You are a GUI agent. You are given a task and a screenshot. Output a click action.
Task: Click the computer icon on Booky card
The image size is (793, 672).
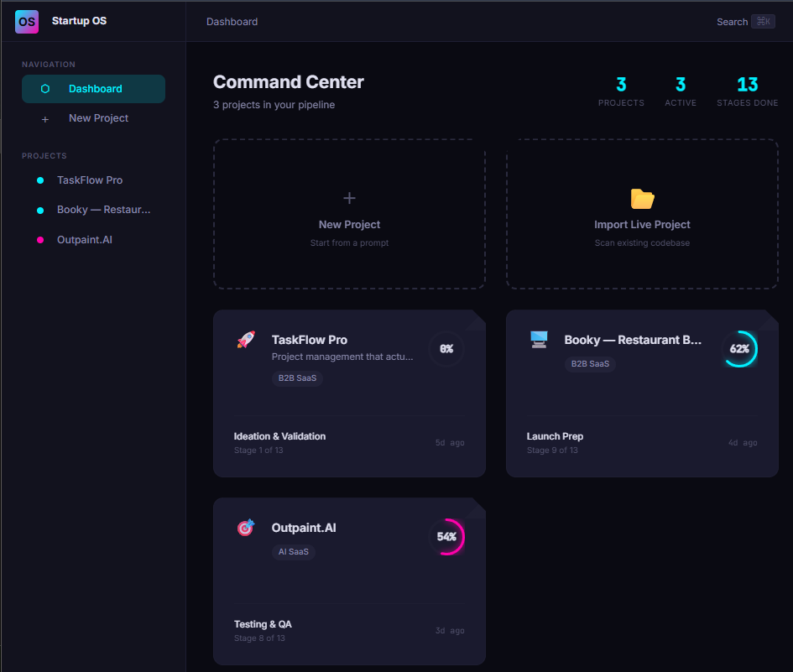tap(539, 339)
